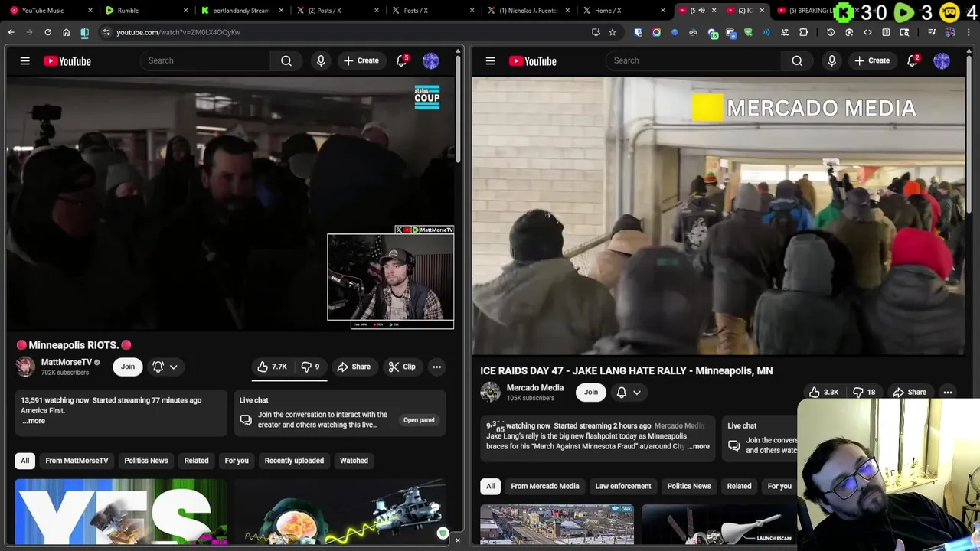The height and width of the screenshot is (551, 980).
Task: Open more actions for MattMorseTV video
Action: pos(436,367)
